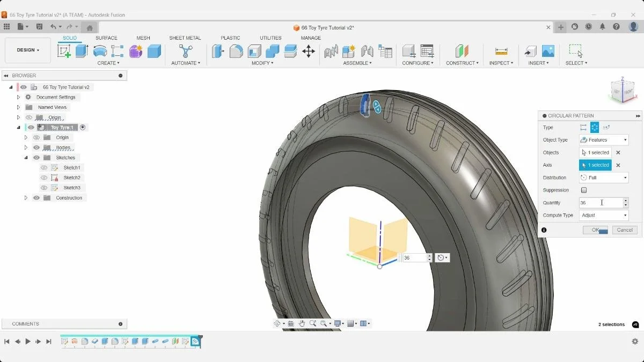Select the Revolve tool
Viewport: 644px width, 362px height.
point(100,51)
